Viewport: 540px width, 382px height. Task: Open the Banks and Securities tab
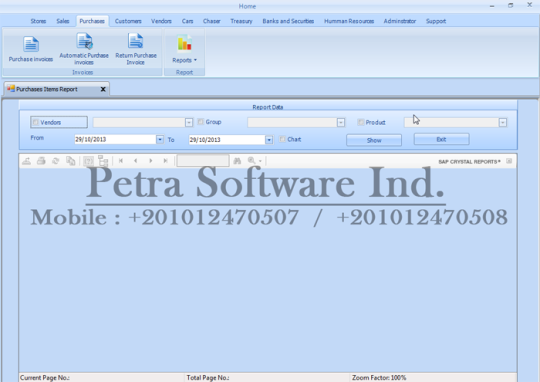[x=288, y=21]
